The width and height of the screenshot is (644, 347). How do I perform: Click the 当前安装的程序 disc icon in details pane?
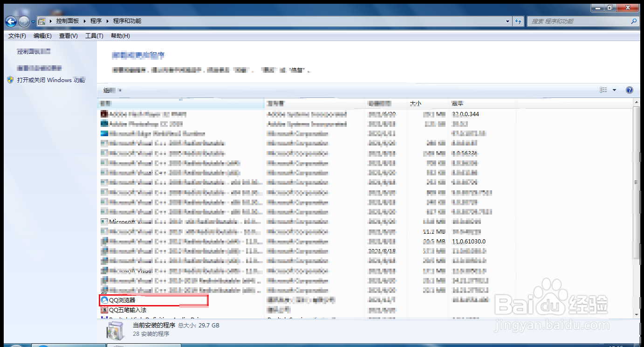click(116, 330)
